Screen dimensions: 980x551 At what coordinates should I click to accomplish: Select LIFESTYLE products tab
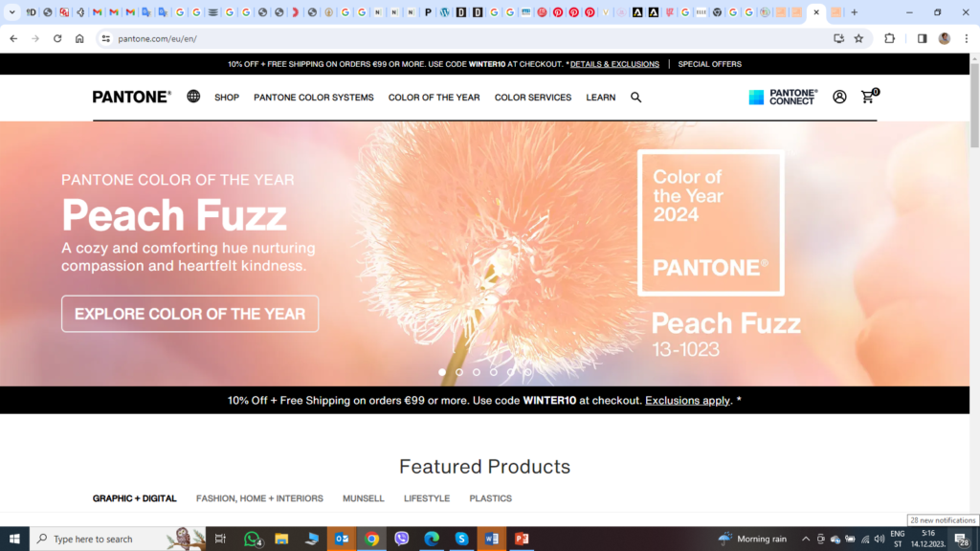[427, 498]
